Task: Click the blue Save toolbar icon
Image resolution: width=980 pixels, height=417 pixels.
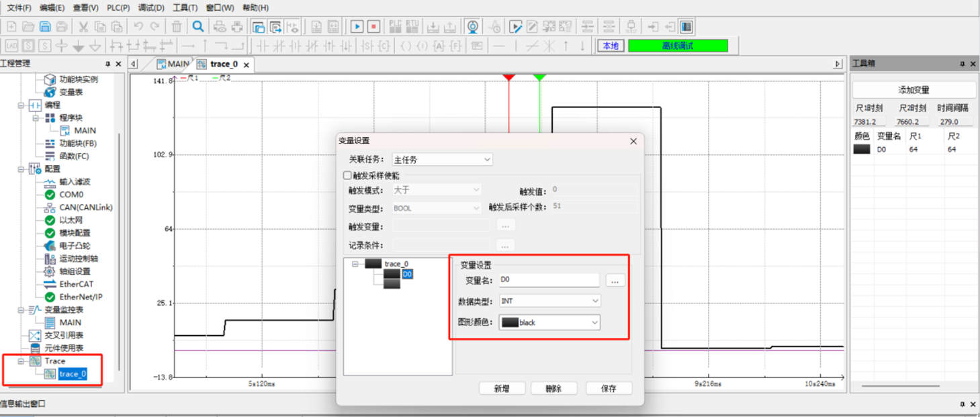Action: (45, 27)
